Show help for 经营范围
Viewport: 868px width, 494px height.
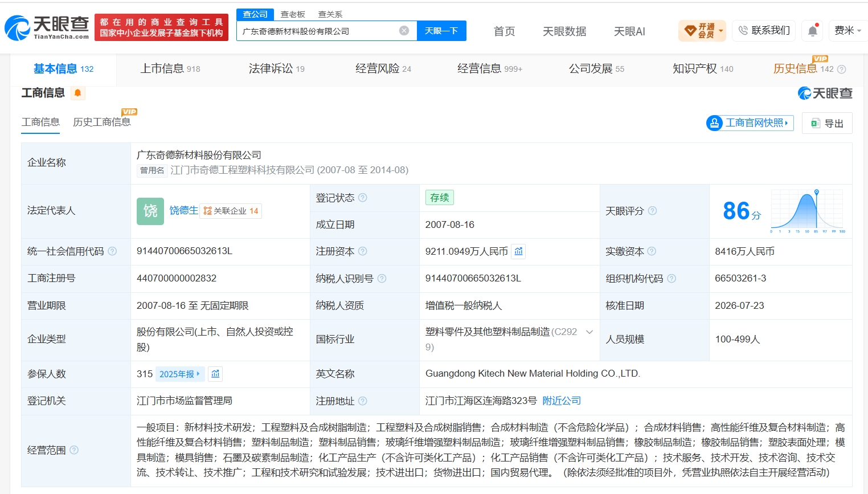coord(74,450)
